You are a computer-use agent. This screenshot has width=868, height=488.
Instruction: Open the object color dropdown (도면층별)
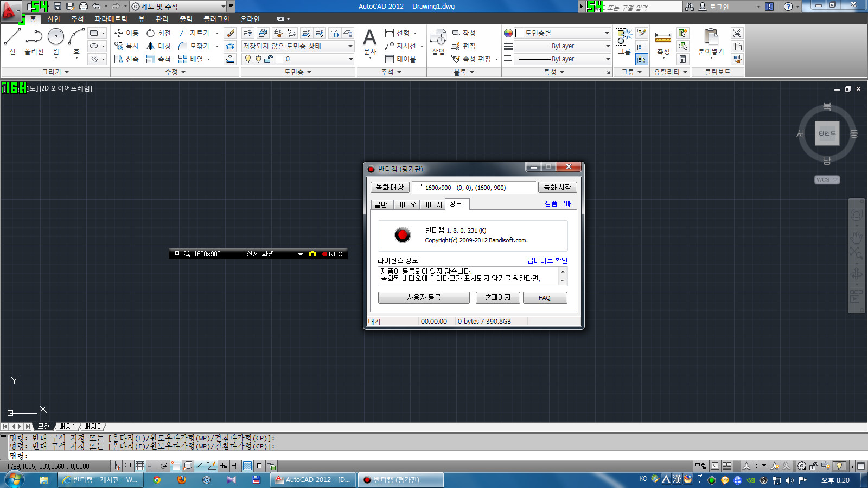563,33
